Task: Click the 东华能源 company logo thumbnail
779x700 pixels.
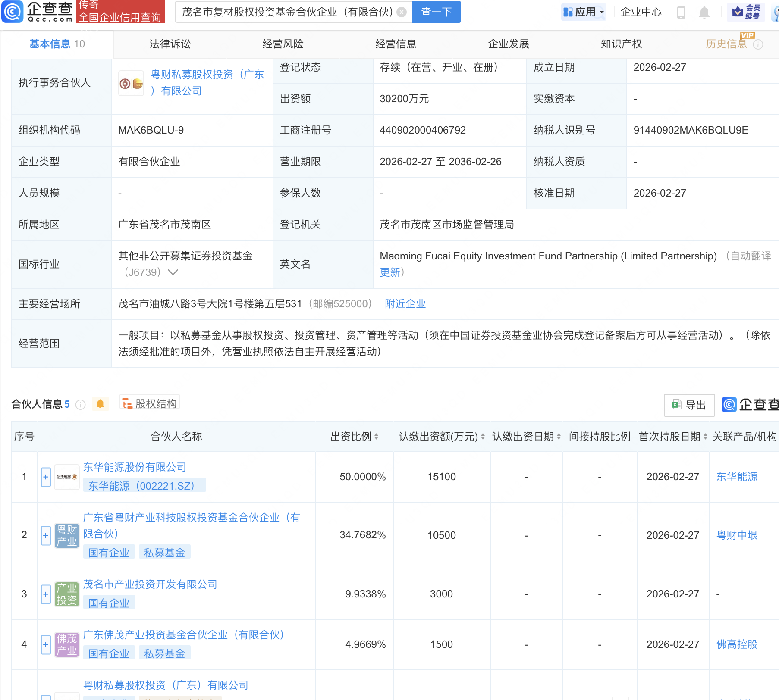Action: coord(67,477)
